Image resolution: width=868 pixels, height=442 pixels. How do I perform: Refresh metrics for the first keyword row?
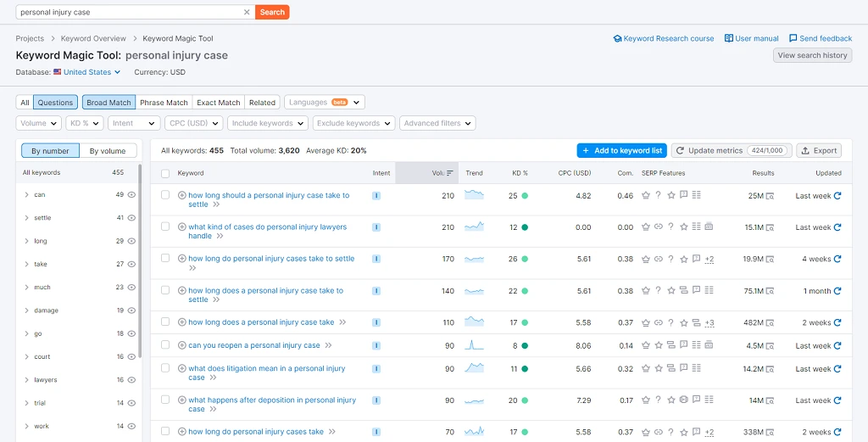[837, 196]
